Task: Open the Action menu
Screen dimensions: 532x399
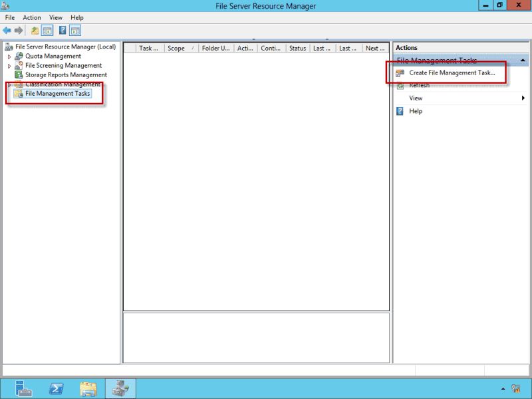Action: click(x=31, y=17)
